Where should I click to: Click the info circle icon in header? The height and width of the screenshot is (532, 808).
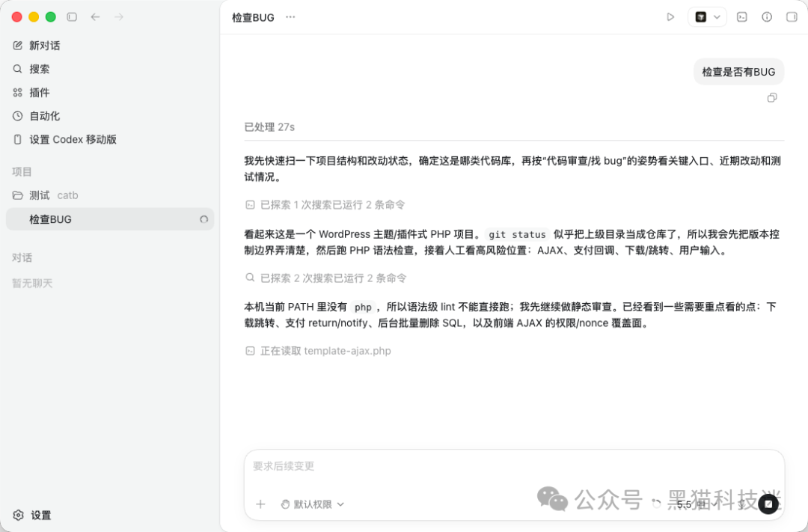767,17
